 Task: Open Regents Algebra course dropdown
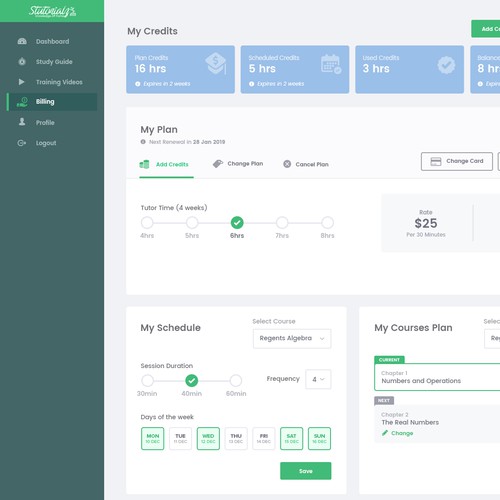click(x=292, y=339)
